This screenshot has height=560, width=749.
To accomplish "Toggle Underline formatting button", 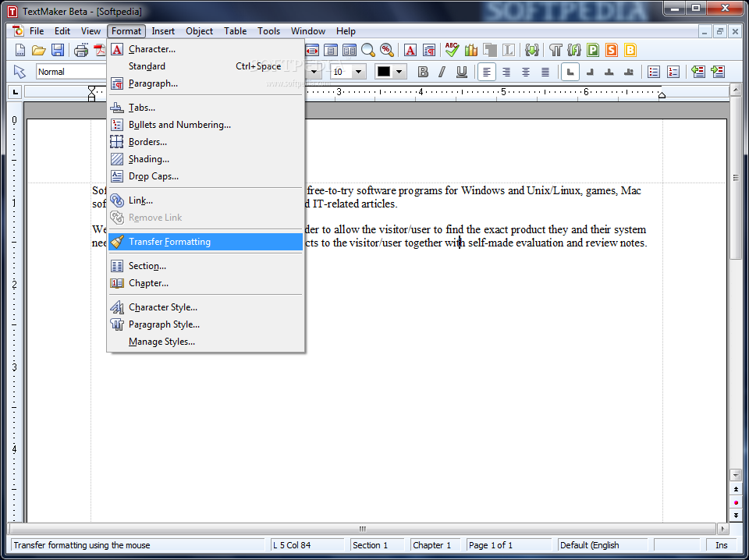I will (461, 72).
